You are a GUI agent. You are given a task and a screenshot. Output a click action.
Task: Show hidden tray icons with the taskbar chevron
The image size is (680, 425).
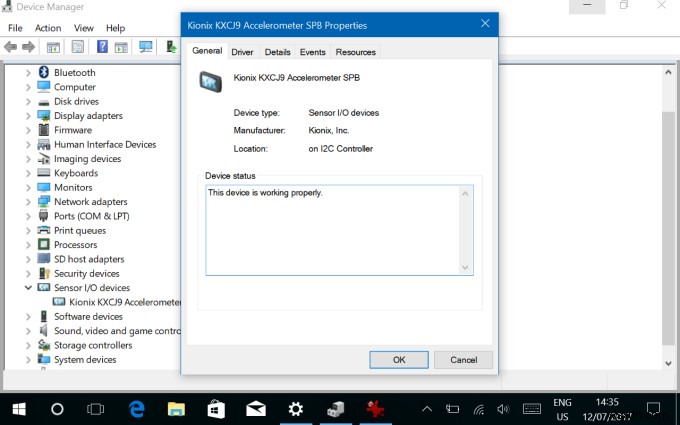(x=427, y=409)
